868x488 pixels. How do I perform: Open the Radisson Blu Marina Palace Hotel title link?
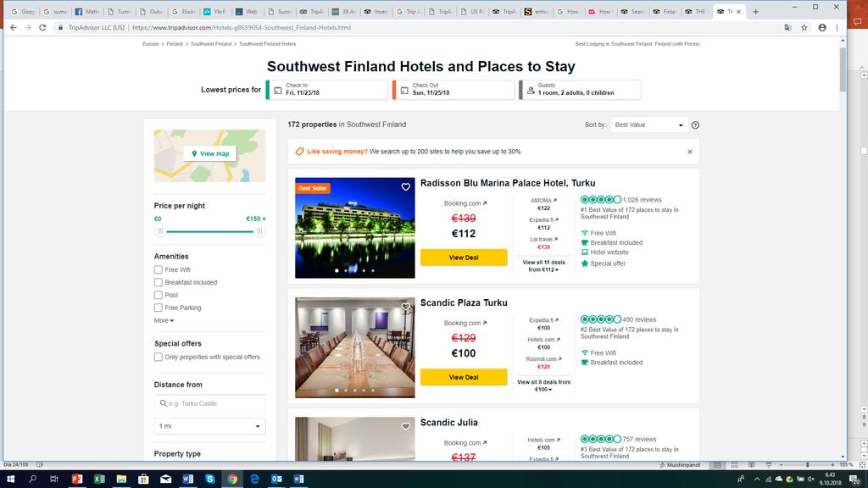coord(508,183)
